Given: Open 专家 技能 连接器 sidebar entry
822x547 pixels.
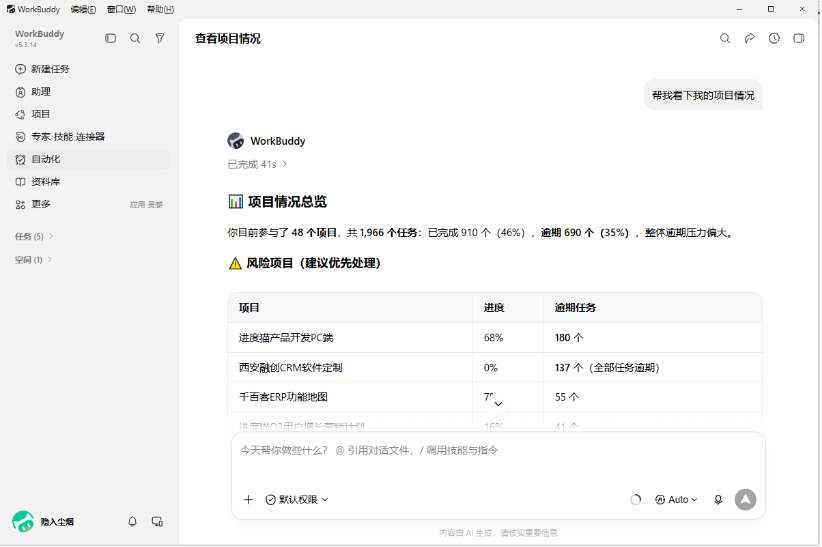Looking at the screenshot, I should pyautogui.click(x=89, y=137).
